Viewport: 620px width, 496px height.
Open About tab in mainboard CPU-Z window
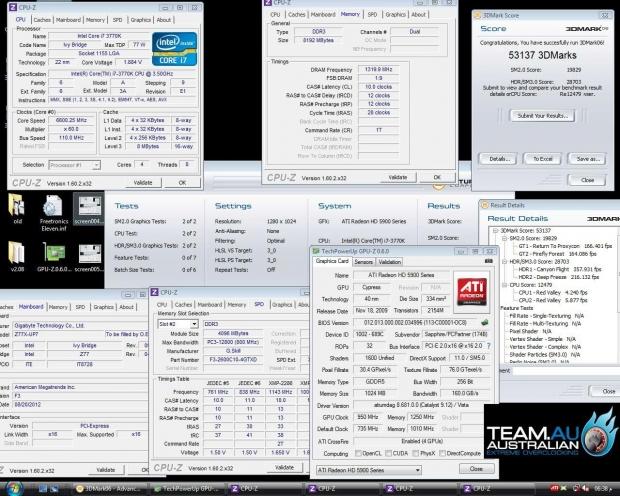(126, 307)
